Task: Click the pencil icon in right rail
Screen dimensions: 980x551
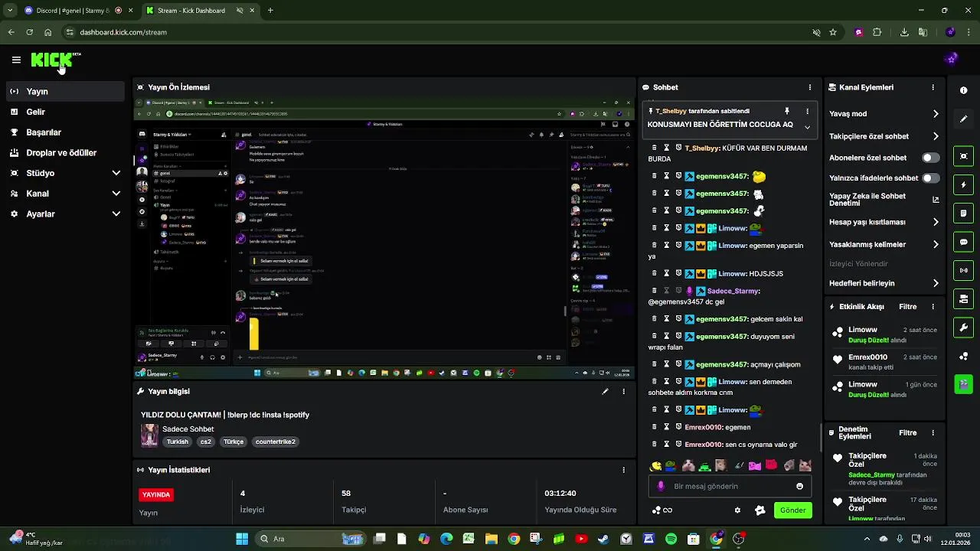Action: (x=963, y=119)
